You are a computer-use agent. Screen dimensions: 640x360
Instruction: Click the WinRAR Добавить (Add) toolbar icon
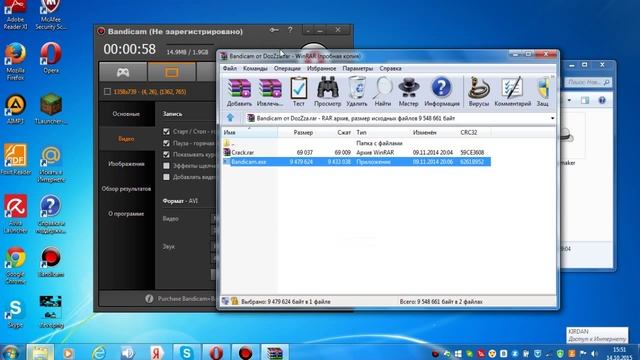239,92
